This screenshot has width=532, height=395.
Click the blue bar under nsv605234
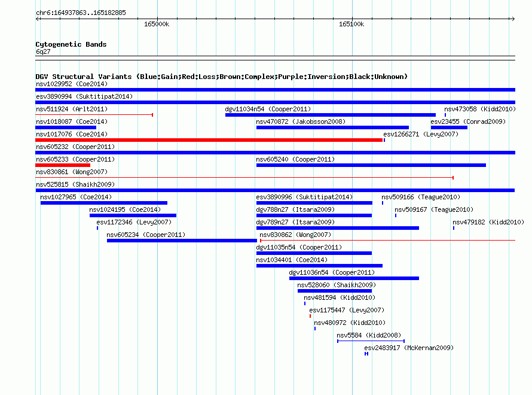point(182,241)
